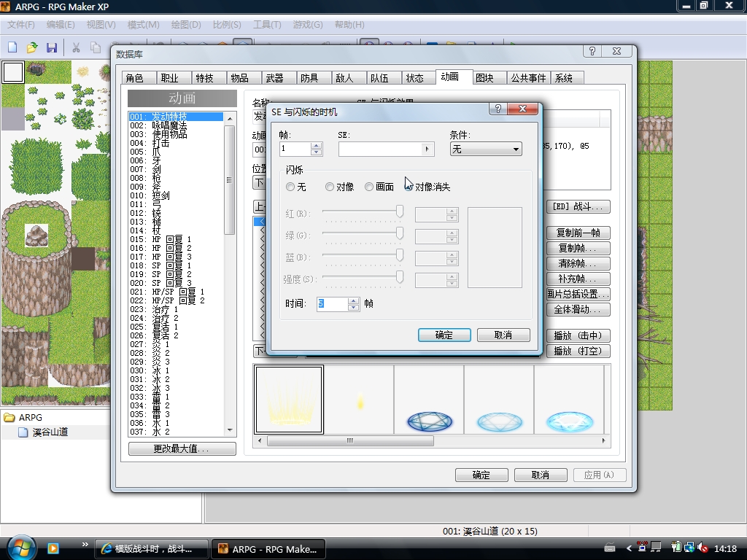
Task: Select "002: 咏唱魔法" in the animation list
Action: [176, 125]
